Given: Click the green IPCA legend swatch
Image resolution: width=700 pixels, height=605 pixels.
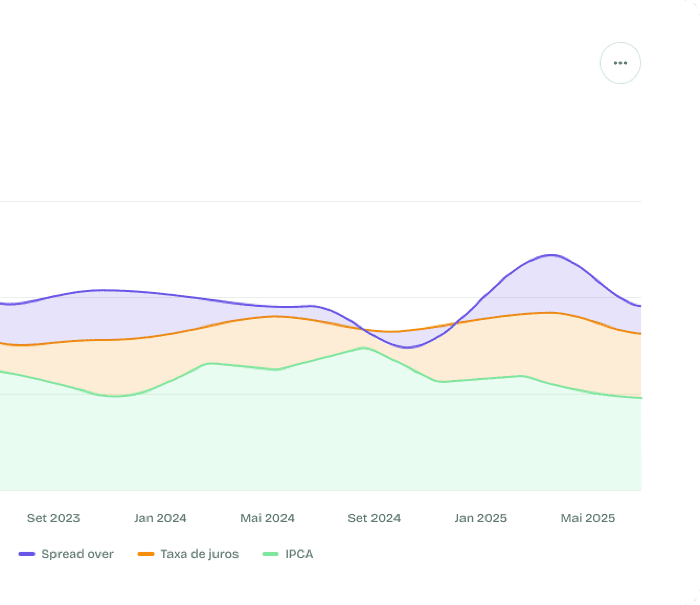Looking at the screenshot, I should tap(270, 554).
